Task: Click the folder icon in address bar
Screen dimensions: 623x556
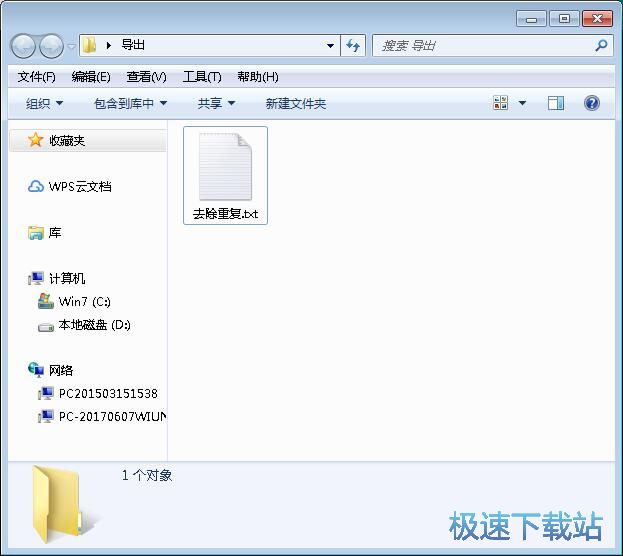Action: (x=89, y=45)
